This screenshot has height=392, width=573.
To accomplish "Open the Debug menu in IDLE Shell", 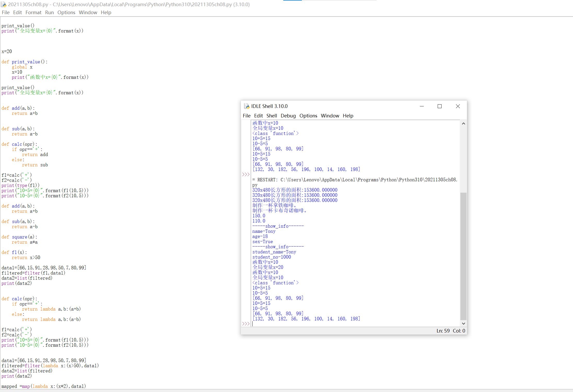I will click(288, 116).
